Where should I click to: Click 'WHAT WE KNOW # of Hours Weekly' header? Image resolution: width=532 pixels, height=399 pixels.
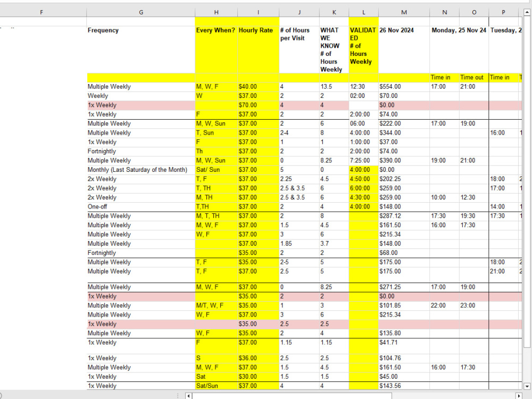point(334,49)
